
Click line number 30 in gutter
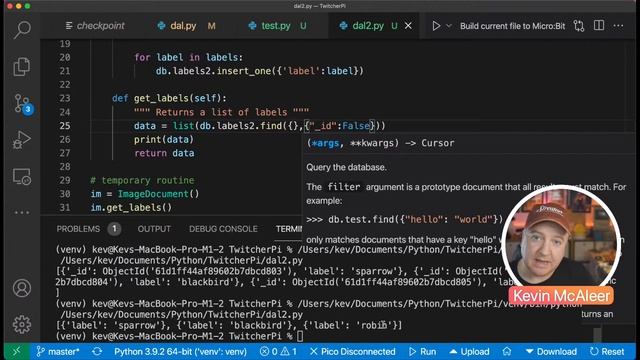pyautogui.click(x=65, y=194)
